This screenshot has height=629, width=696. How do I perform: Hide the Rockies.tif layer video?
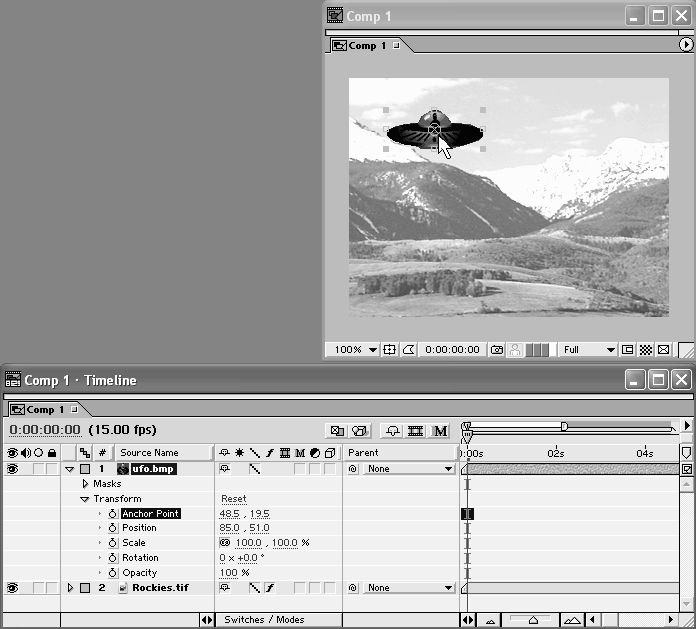(13, 588)
